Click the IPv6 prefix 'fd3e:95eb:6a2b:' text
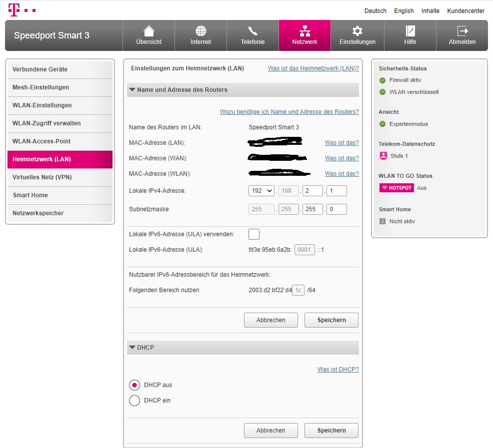 tap(270, 250)
